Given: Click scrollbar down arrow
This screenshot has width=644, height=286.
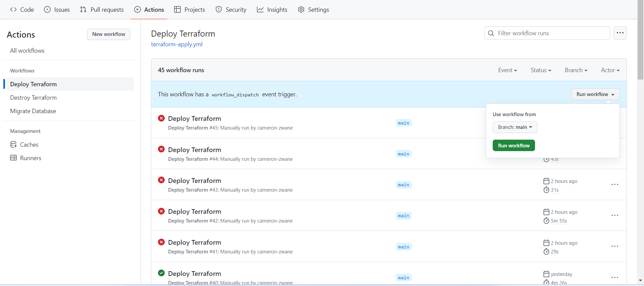Looking at the screenshot, I should (x=640, y=280).
